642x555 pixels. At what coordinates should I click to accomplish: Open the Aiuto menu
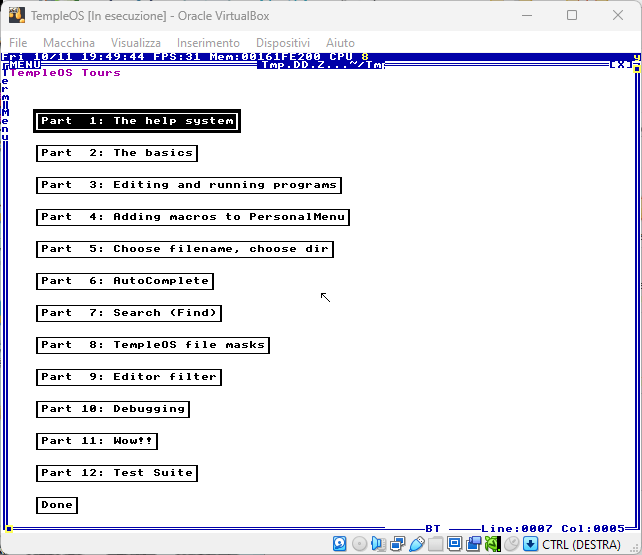340,43
